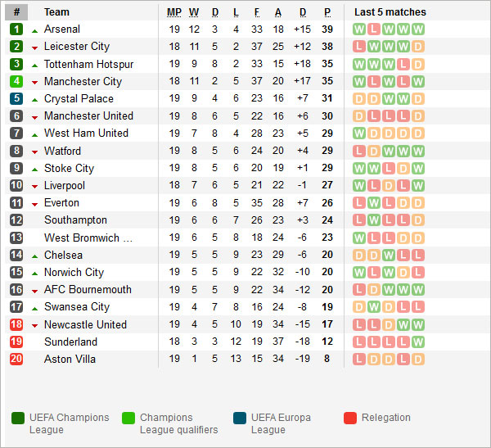This screenshot has height=448, width=491.
Task: Sort table by P points column header
Action: point(327,12)
